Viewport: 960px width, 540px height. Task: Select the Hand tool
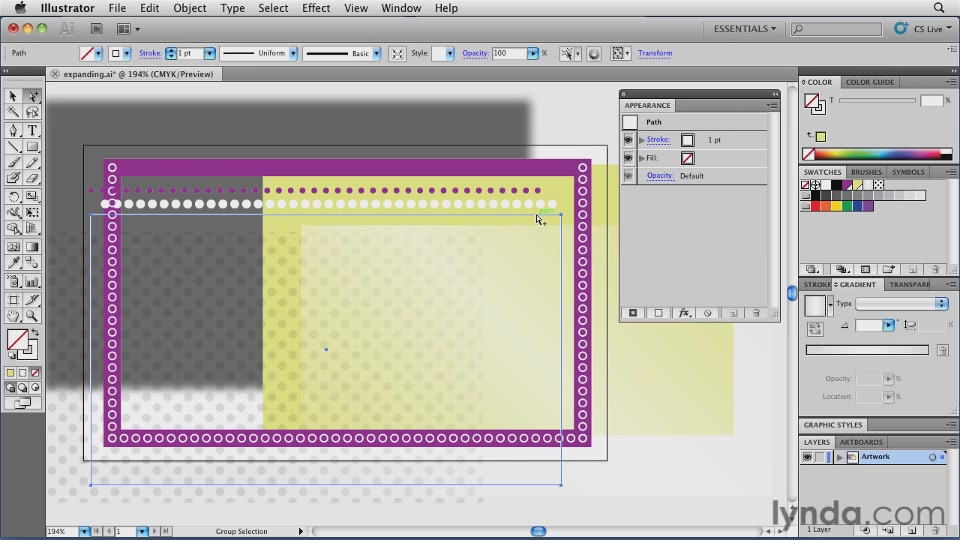(13, 316)
